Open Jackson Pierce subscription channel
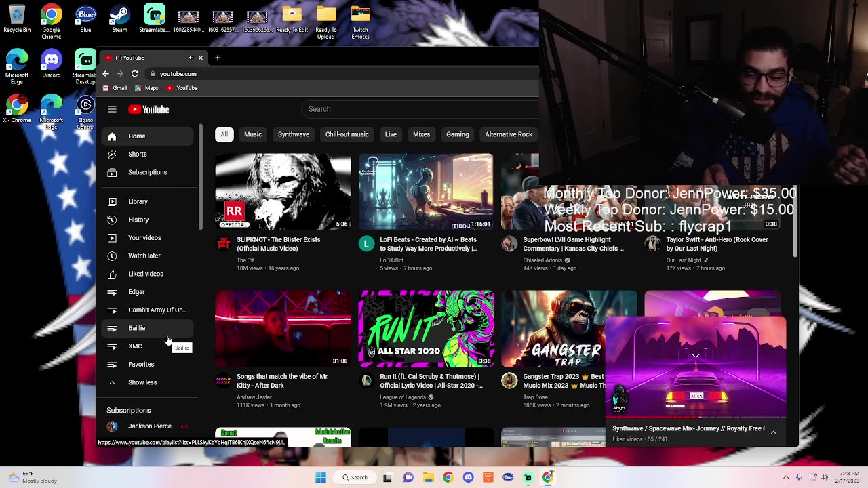 147,426
